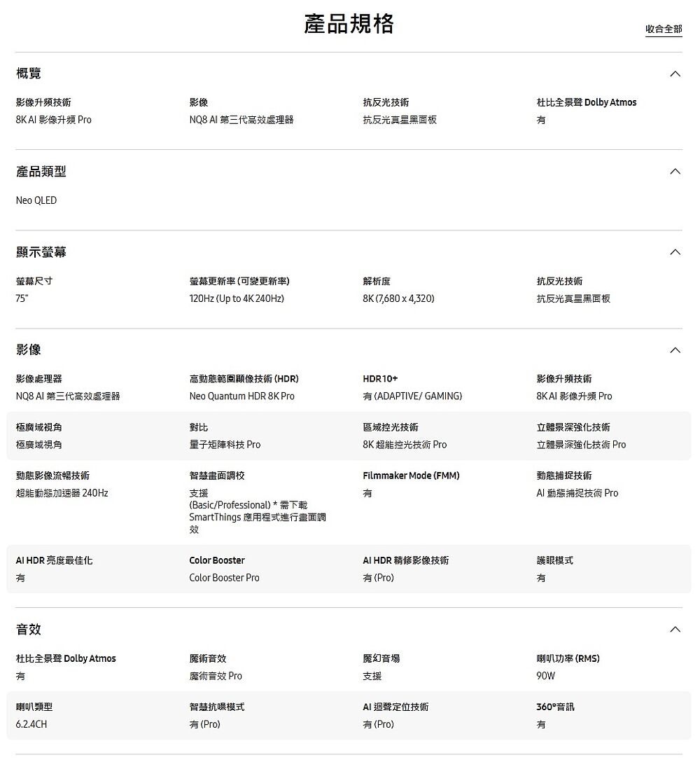Click the HDR10+ spec label
This screenshot has height=762, width=700.
click(380, 379)
